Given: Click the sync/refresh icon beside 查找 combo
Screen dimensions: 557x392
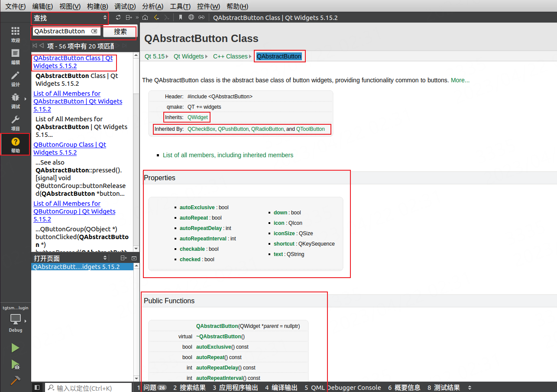Looking at the screenshot, I should (x=118, y=17).
